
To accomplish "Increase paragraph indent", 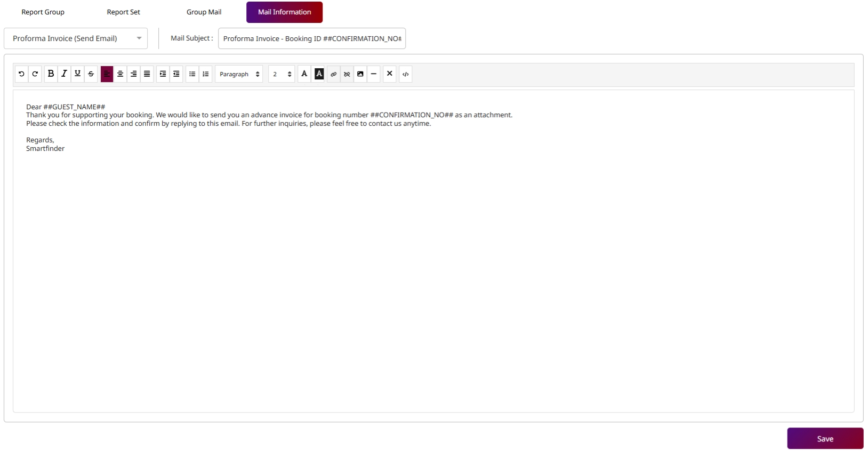I will click(163, 74).
